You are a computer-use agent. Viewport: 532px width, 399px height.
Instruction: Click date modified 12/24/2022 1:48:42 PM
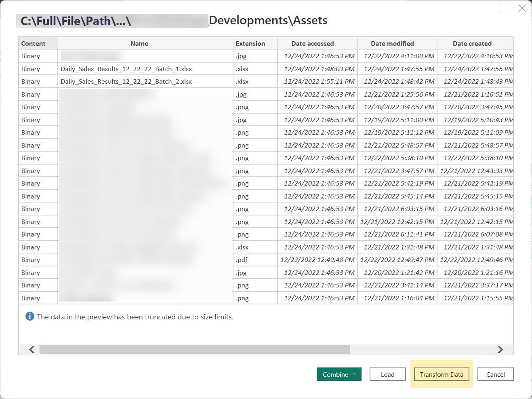coord(399,81)
